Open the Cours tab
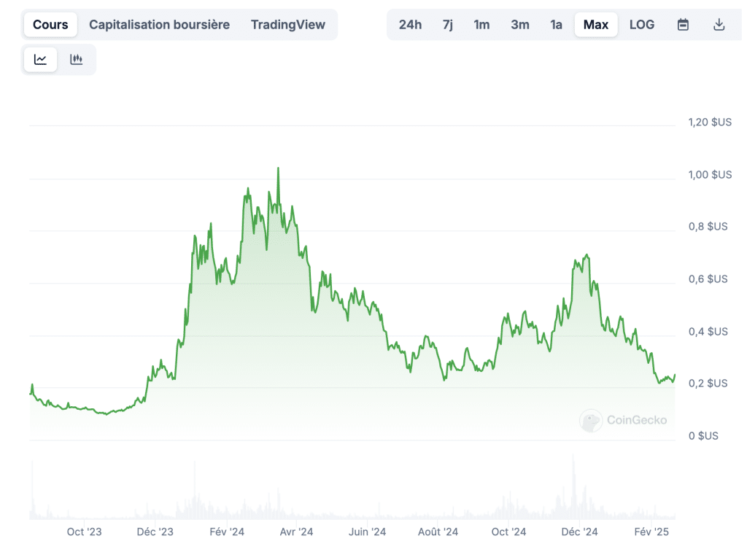The height and width of the screenshot is (560, 747). pos(50,25)
